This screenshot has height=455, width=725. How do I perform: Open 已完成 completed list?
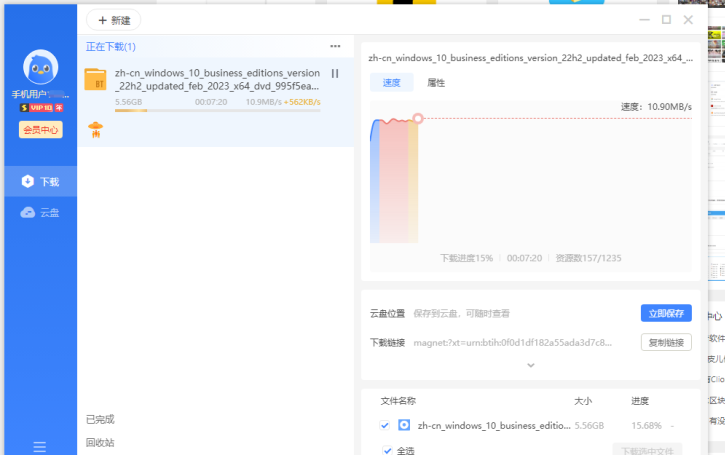pos(100,419)
